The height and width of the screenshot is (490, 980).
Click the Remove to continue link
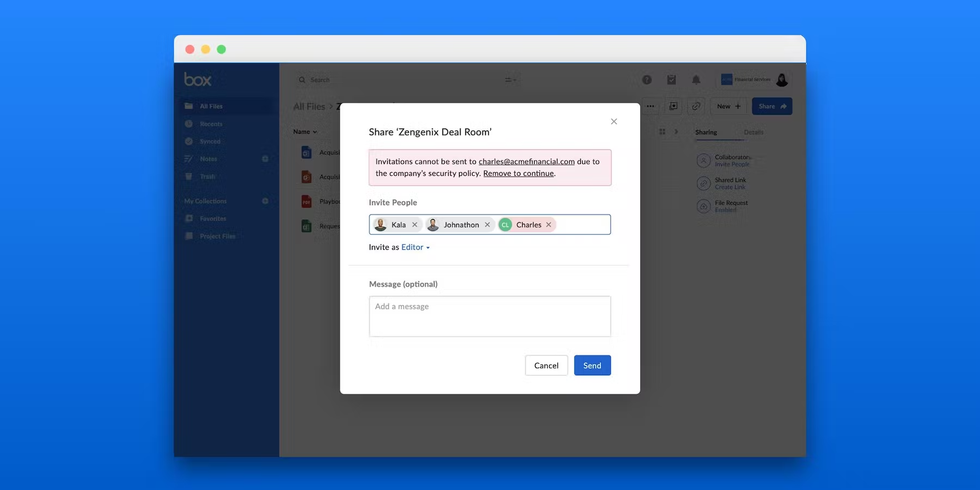518,173
